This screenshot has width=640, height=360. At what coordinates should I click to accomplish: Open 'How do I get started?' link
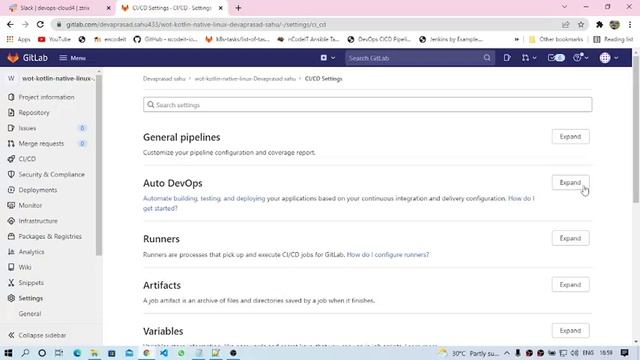[521, 198]
